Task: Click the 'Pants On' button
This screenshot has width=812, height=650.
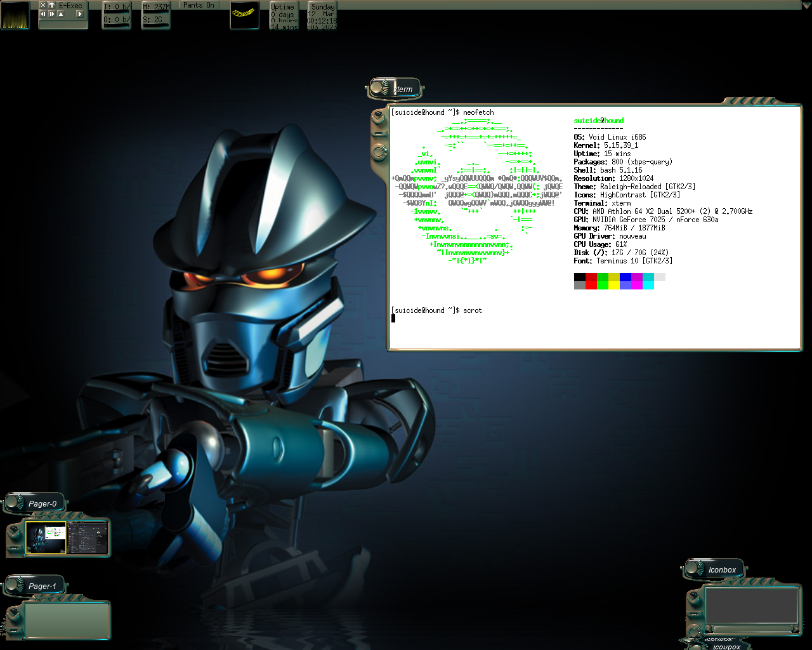Action: point(199,5)
